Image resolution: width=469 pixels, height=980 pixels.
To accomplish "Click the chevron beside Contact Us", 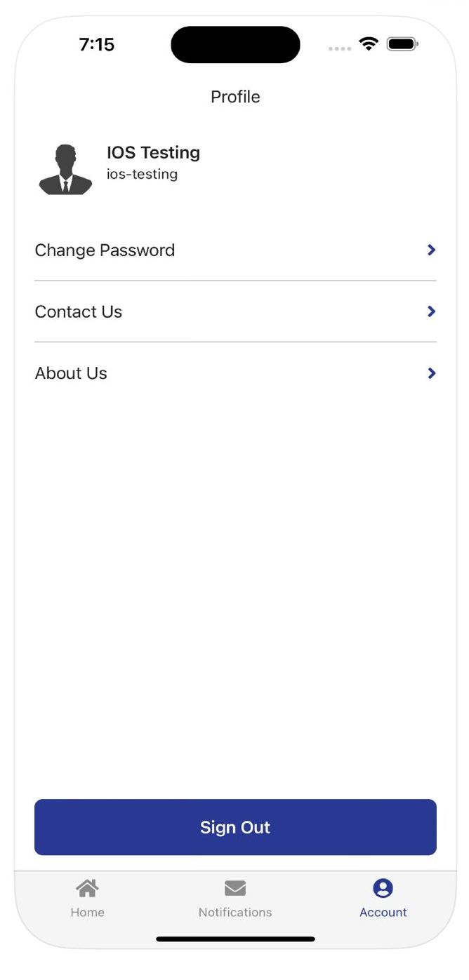I will [x=431, y=311].
